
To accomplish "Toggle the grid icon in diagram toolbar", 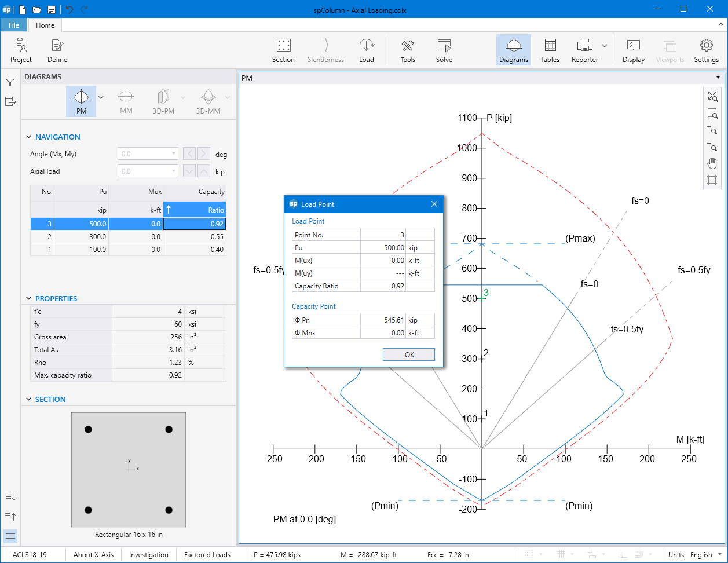I will (712, 180).
